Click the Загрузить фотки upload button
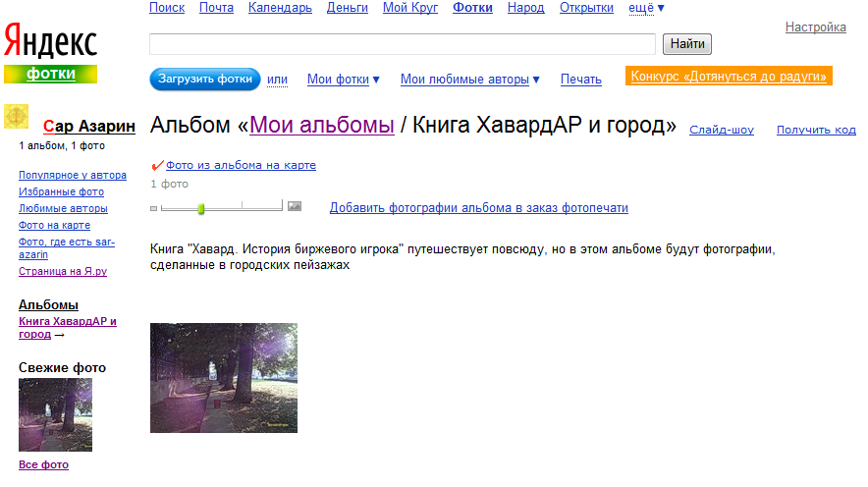This screenshot has width=868, height=487. 205,80
